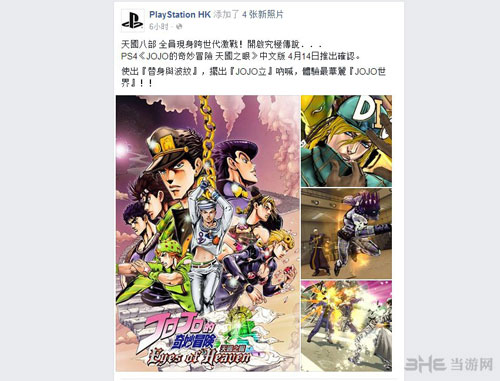Click the white D letter in top thumbnail
The height and width of the screenshot is (381, 500).
pos(363,108)
